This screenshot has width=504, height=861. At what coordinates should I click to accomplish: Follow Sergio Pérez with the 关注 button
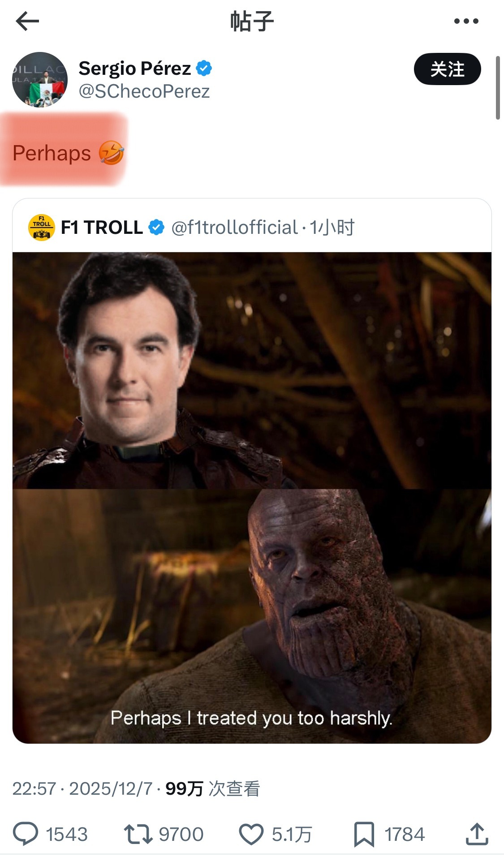(447, 69)
